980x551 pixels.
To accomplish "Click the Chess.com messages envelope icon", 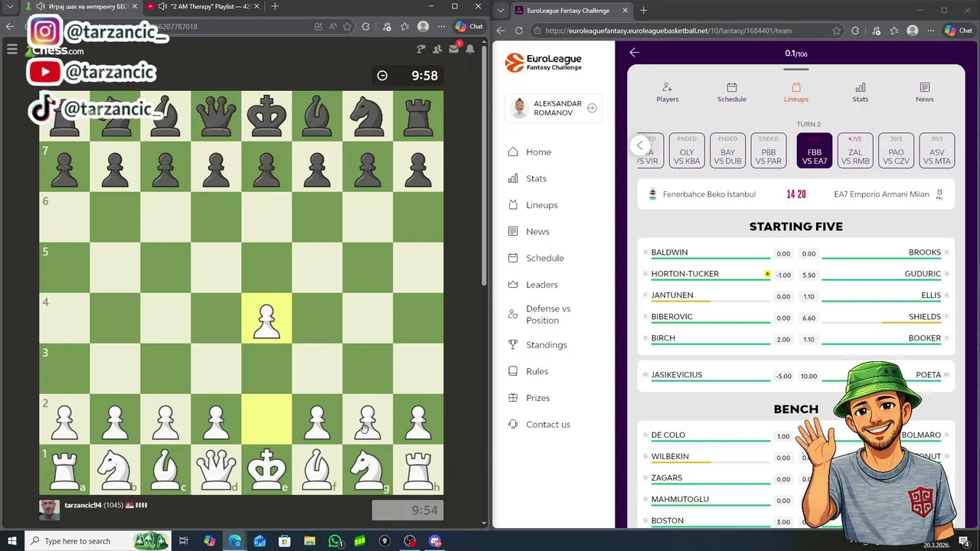I will (454, 49).
